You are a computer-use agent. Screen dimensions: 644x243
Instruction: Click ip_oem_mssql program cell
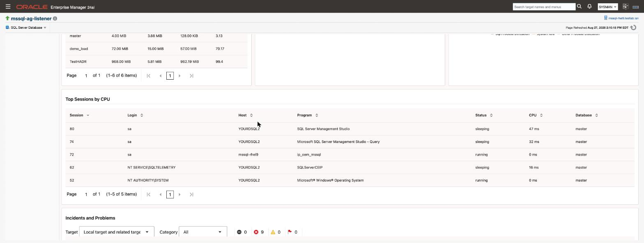[309, 155]
